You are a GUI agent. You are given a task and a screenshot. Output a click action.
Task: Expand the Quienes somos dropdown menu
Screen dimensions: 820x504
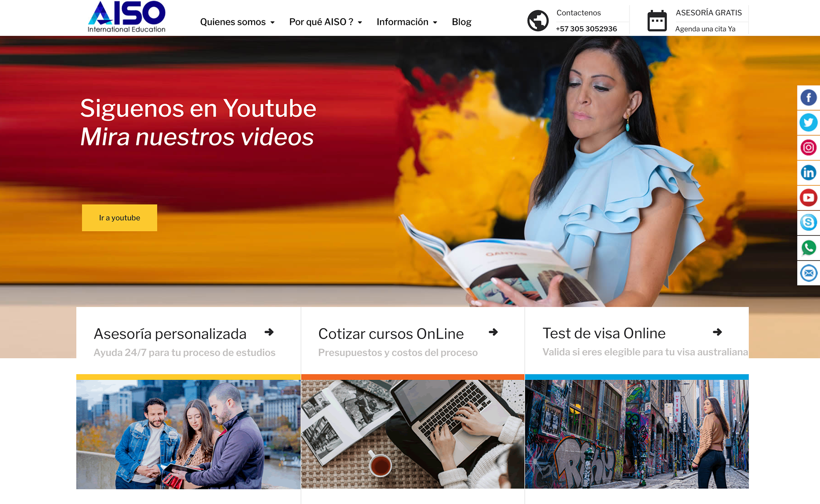[x=237, y=22]
